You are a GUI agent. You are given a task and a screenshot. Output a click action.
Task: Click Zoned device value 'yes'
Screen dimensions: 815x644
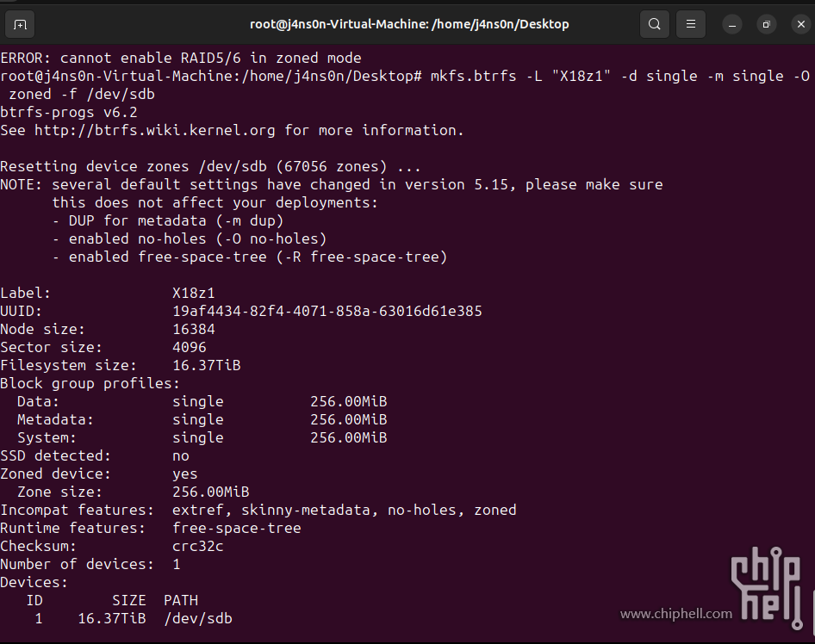pos(185,474)
